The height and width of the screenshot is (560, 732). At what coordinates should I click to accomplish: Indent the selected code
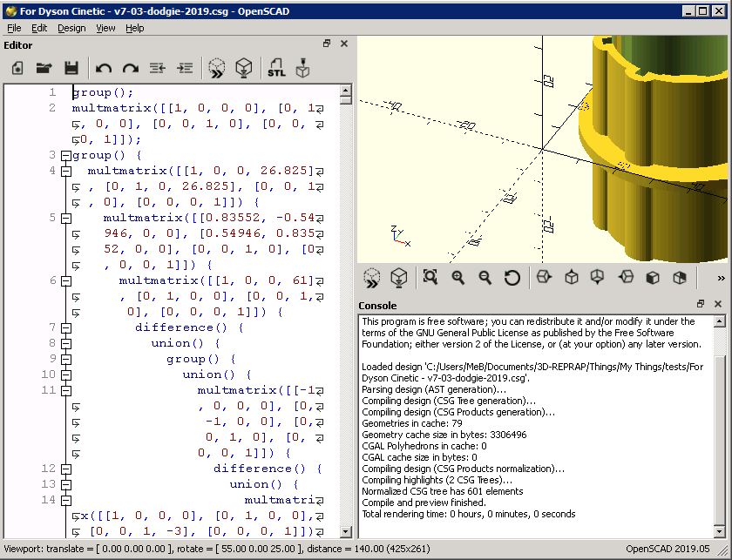coord(185,69)
